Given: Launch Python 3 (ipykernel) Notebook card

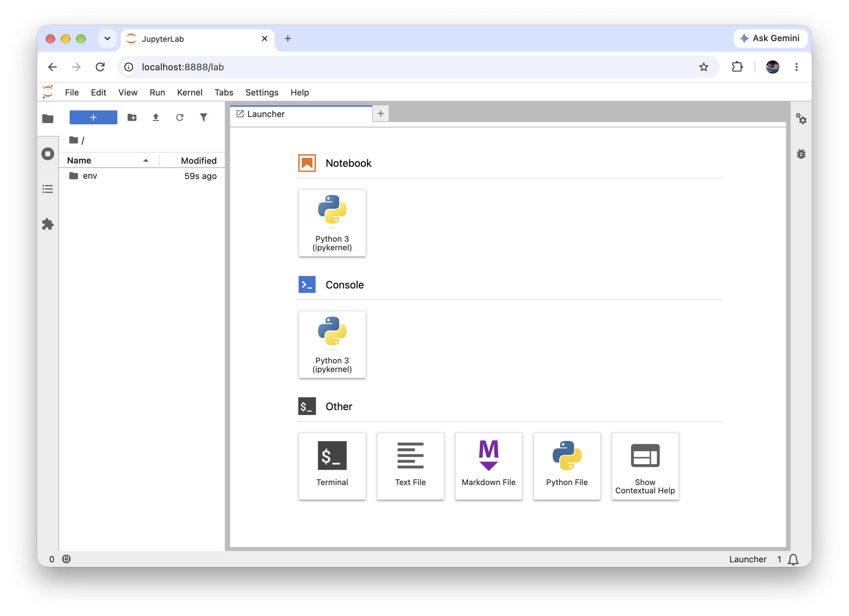Looking at the screenshot, I should click(x=332, y=223).
